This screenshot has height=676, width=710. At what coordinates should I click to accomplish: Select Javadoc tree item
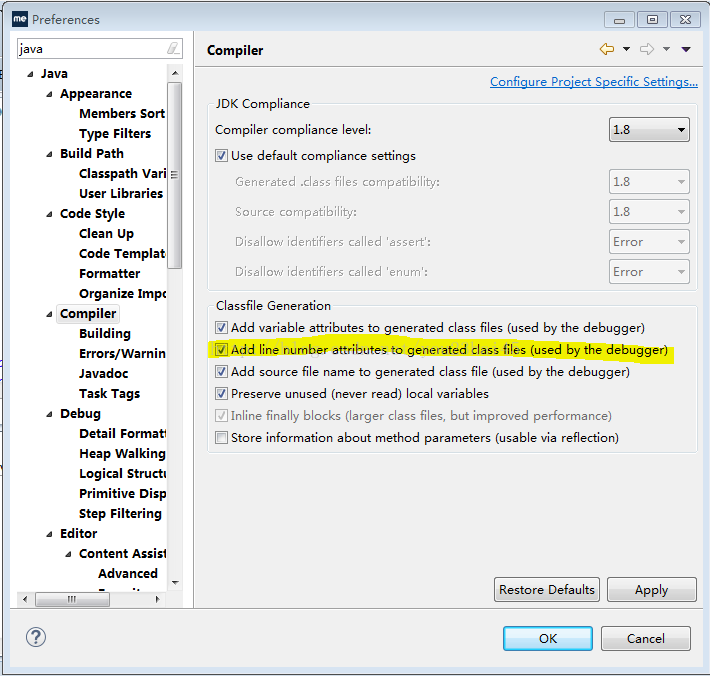[x=104, y=374]
